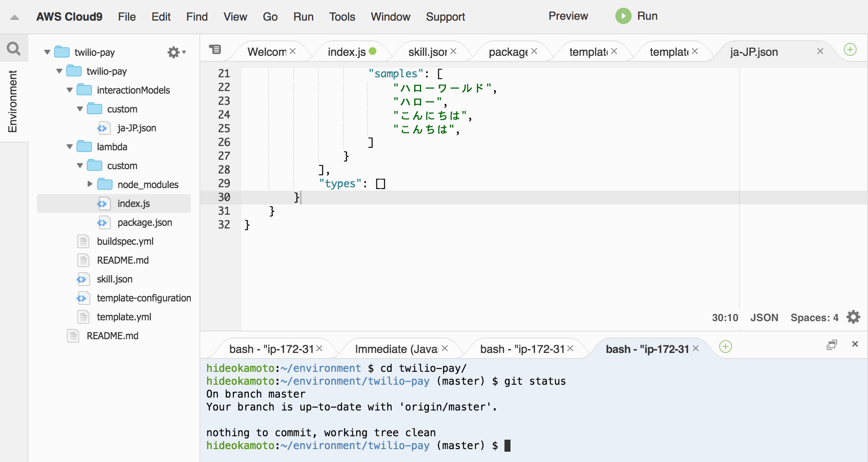Image resolution: width=868 pixels, height=462 pixels.
Task: Open the File menu
Action: (x=127, y=17)
